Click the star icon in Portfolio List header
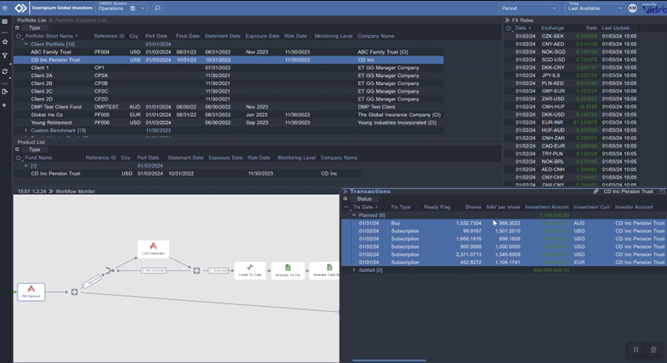Viewport: 667px width, 363px height. 18,36
